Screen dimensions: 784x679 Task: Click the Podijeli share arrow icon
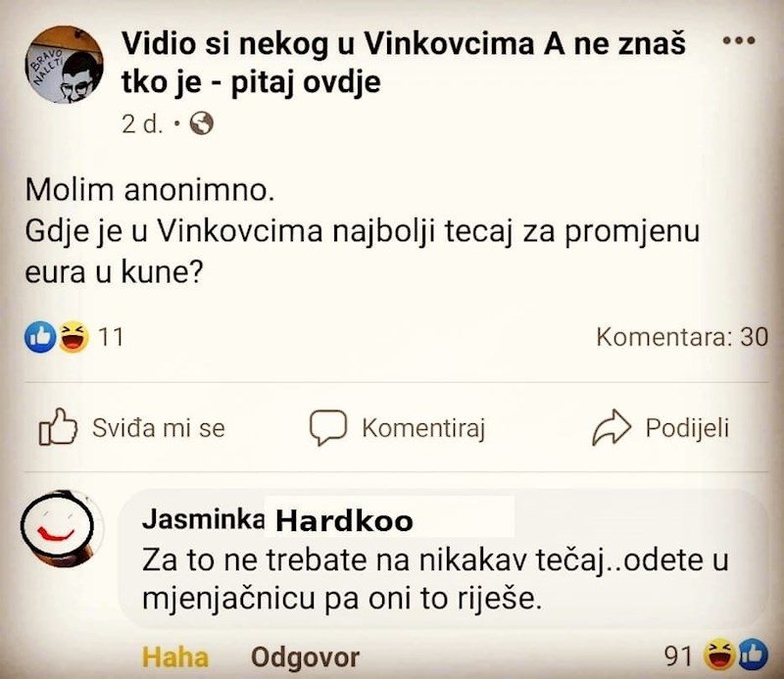611,427
